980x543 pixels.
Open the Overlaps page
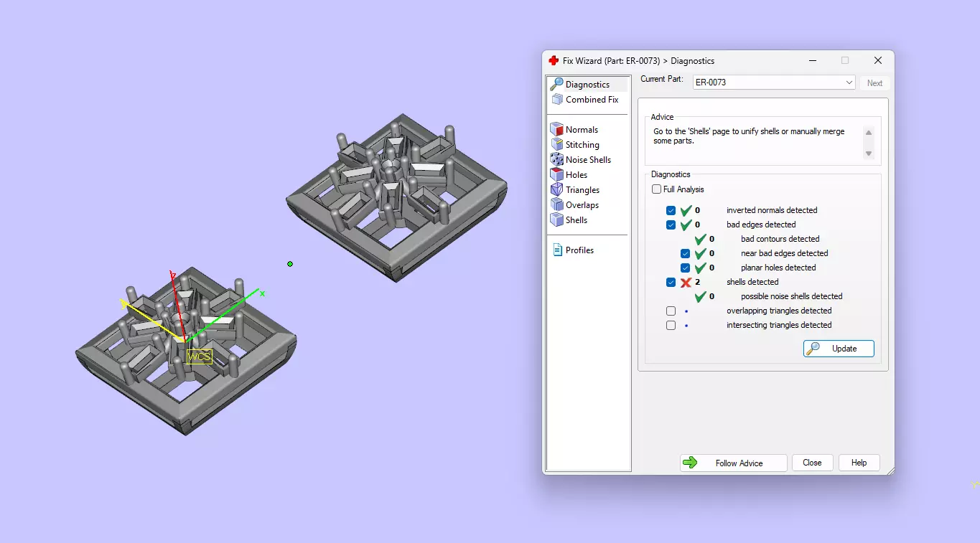click(x=582, y=204)
